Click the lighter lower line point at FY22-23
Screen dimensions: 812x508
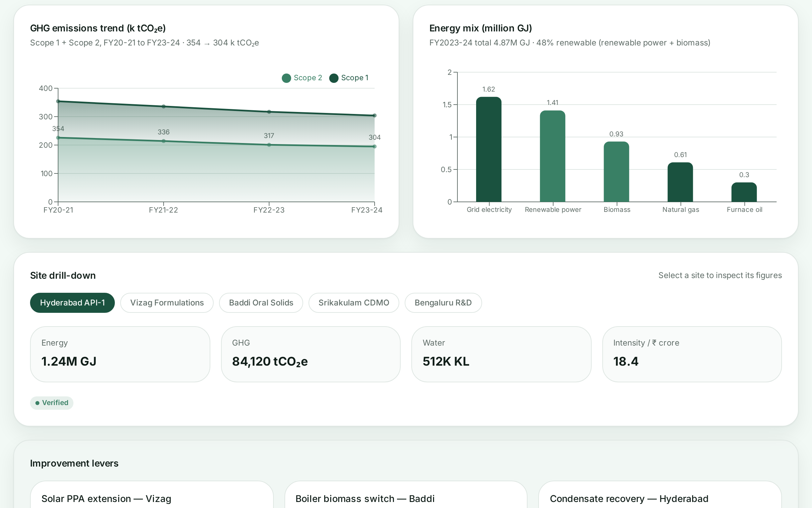269,145
